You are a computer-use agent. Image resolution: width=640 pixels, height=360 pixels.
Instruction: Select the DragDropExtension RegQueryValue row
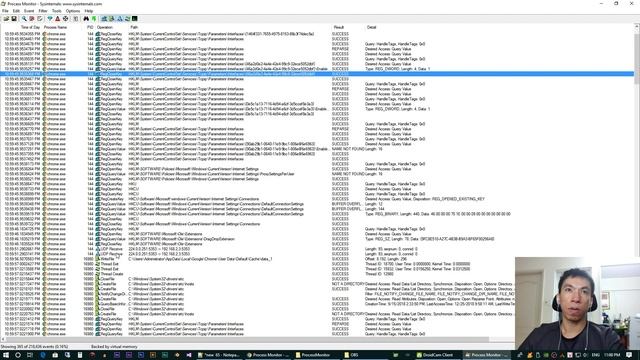point(318,239)
